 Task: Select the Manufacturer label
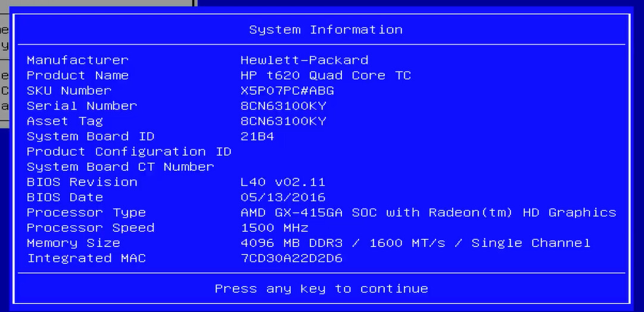point(77,60)
